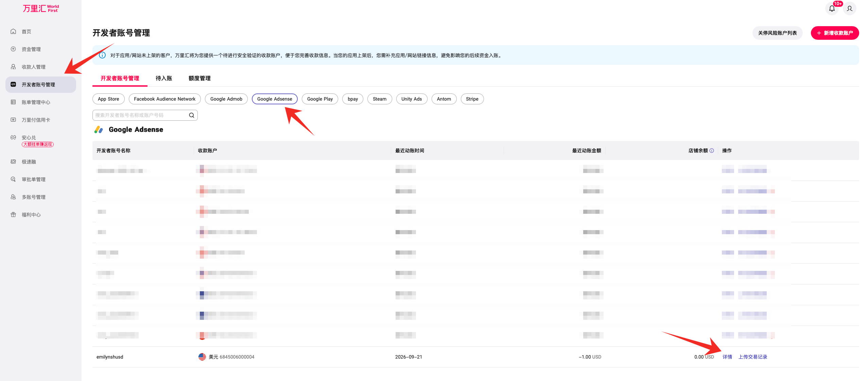Image resolution: width=868 pixels, height=381 pixels.
Task: Select the App Store platform filter
Action: pyautogui.click(x=108, y=99)
